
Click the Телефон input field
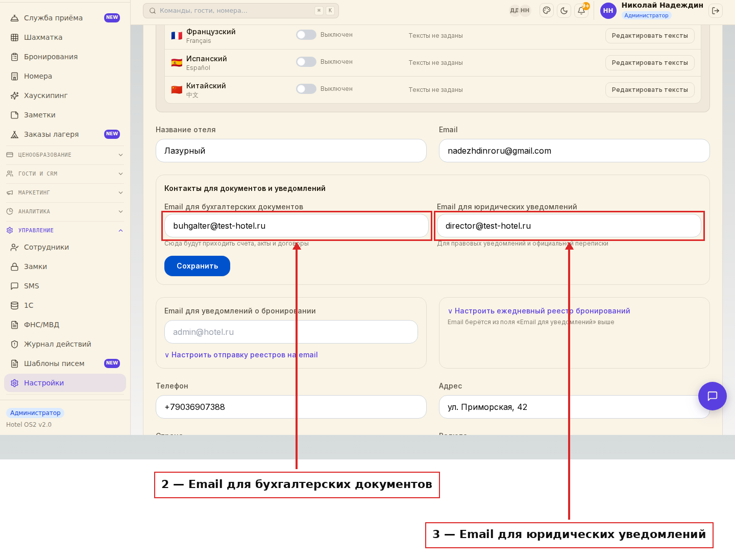point(291,407)
